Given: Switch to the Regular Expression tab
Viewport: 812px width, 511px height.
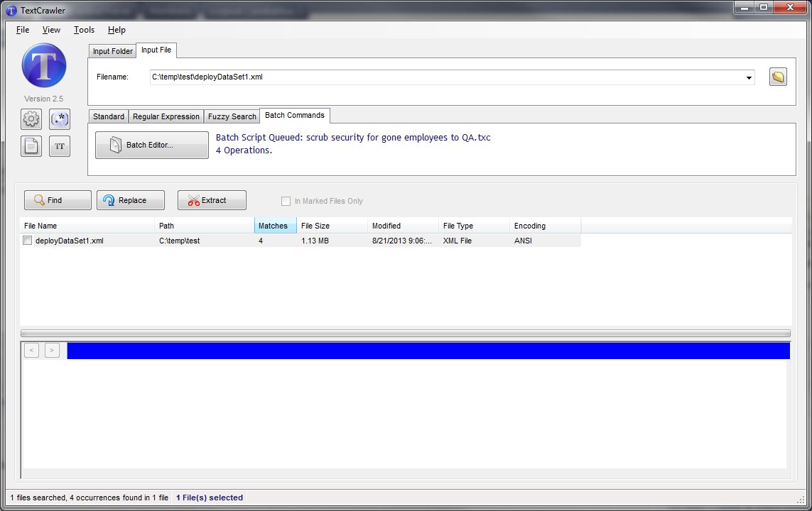Looking at the screenshot, I should pyautogui.click(x=166, y=116).
